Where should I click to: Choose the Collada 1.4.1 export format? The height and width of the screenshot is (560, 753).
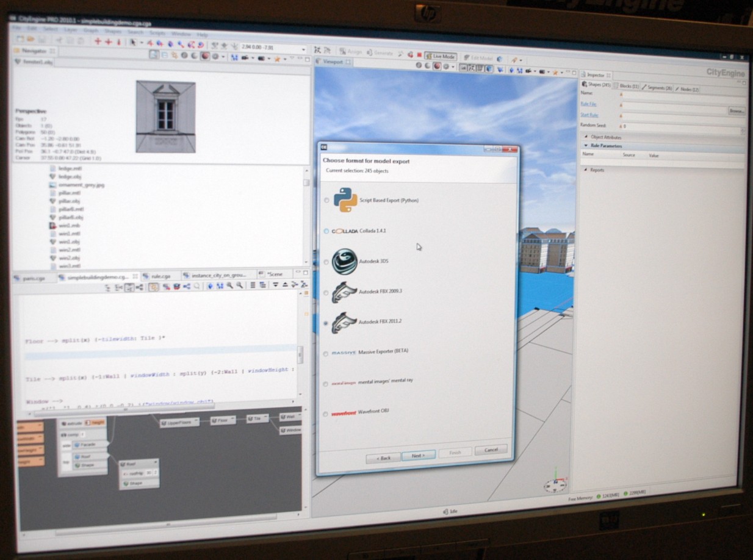pos(326,231)
